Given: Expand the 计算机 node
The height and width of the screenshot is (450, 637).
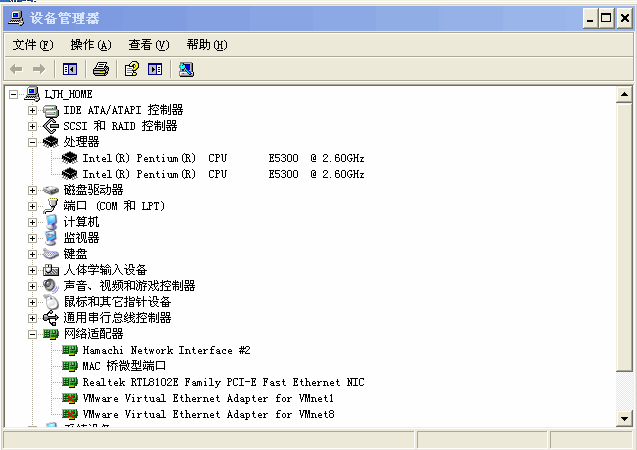Looking at the screenshot, I should coord(32,223).
